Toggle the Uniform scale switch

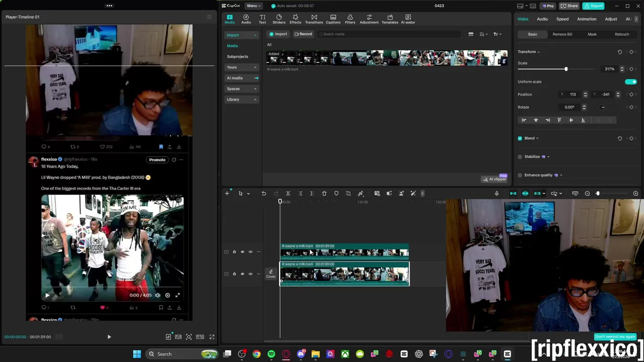[x=631, y=81]
